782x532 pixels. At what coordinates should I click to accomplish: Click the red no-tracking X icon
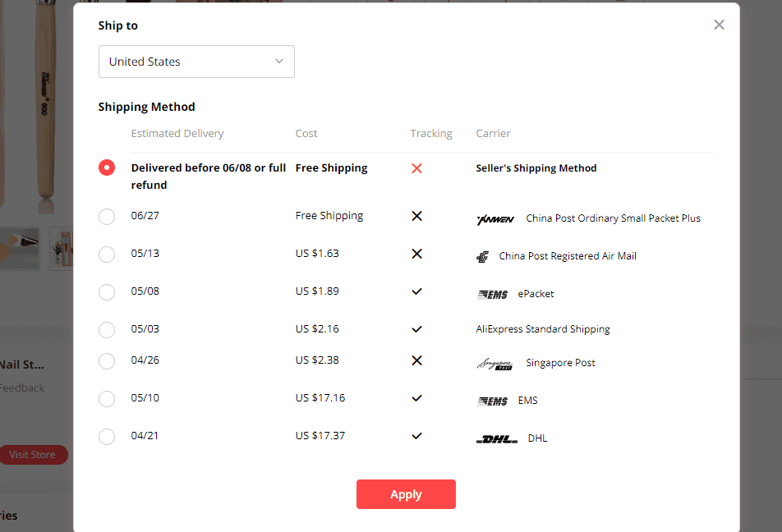pyautogui.click(x=417, y=168)
